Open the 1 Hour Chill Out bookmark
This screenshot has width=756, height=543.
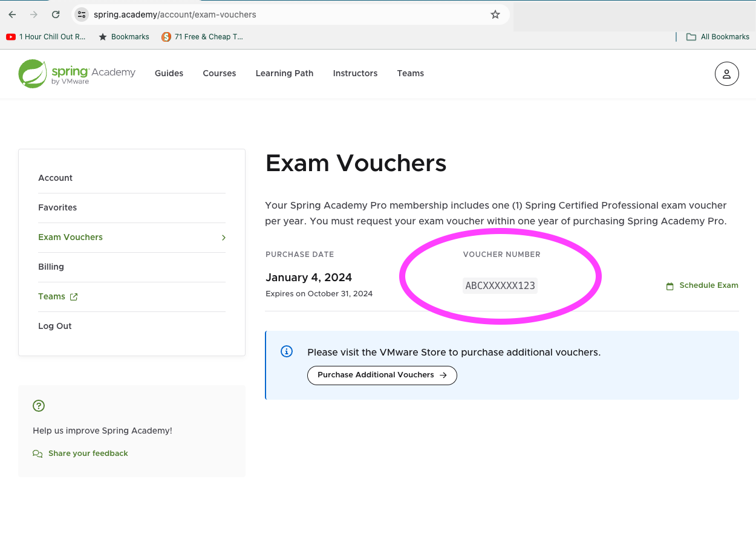click(46, 37)
